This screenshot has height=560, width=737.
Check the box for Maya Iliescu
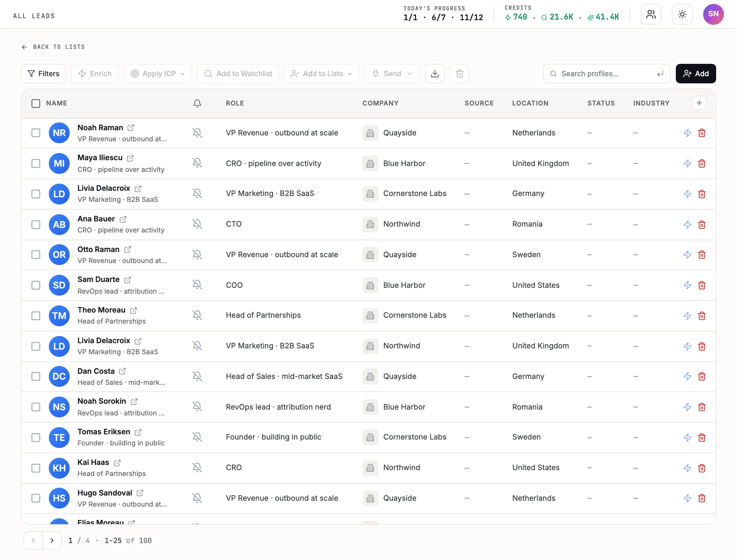coord(36,163)
